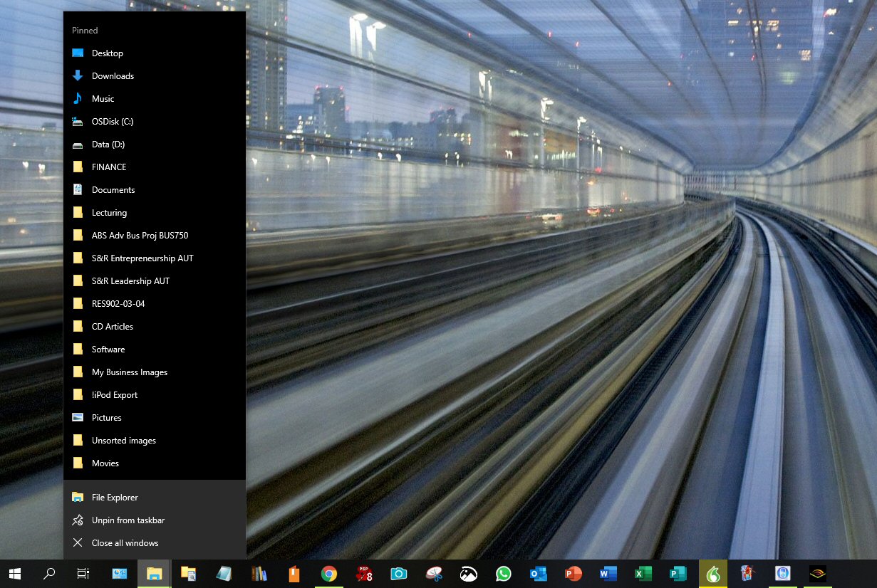The image size is (877, 588).
Task: Open the Snipping Tool scissors icon
Action: 434,574
